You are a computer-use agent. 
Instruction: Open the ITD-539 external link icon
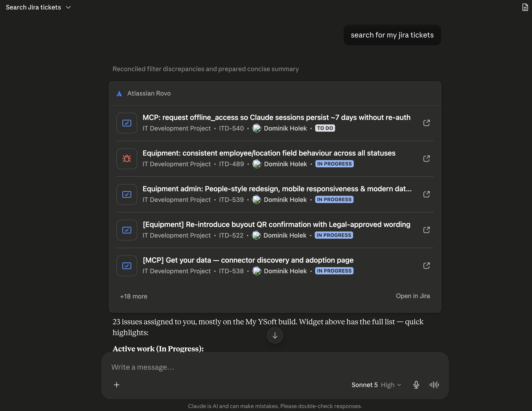point(426,194)
